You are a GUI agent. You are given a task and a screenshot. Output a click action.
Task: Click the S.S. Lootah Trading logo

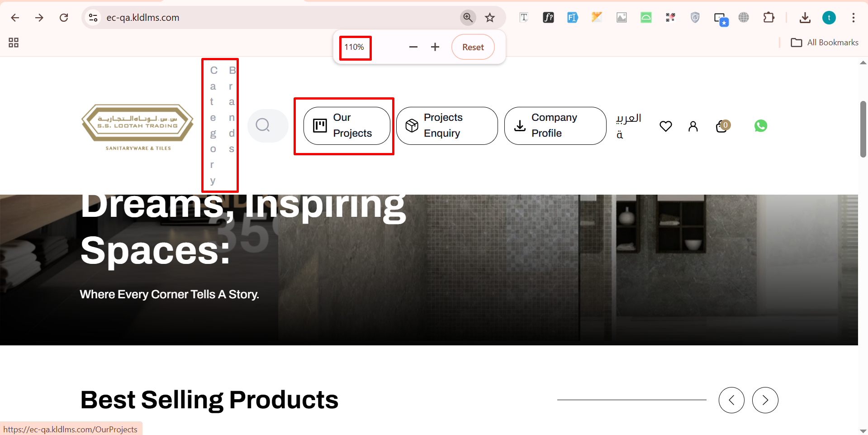pyautogui.click(x=138, y=127)
